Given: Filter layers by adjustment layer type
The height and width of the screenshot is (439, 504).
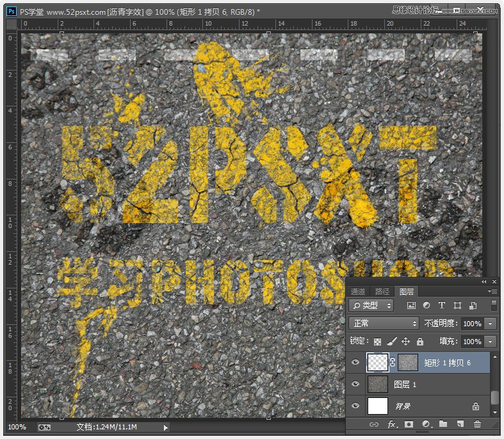Looking at the screenshot, I should pos(427,305).
